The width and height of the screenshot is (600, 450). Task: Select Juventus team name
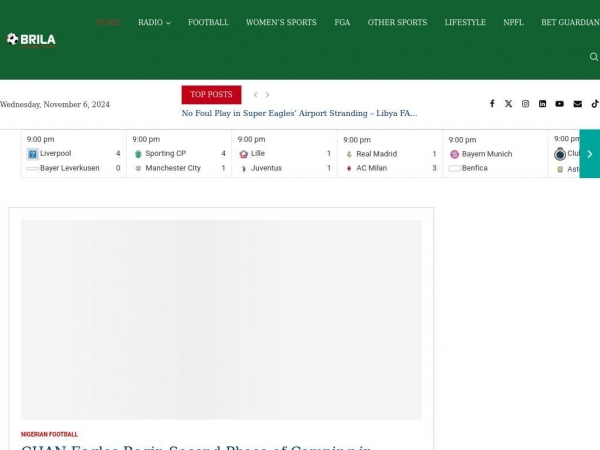click(x=266, y=168)
